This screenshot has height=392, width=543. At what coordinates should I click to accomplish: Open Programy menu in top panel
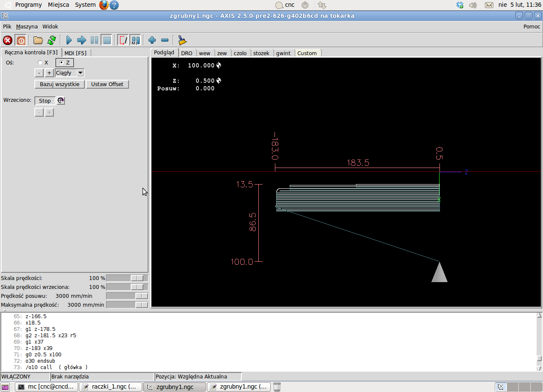(28, 5)
